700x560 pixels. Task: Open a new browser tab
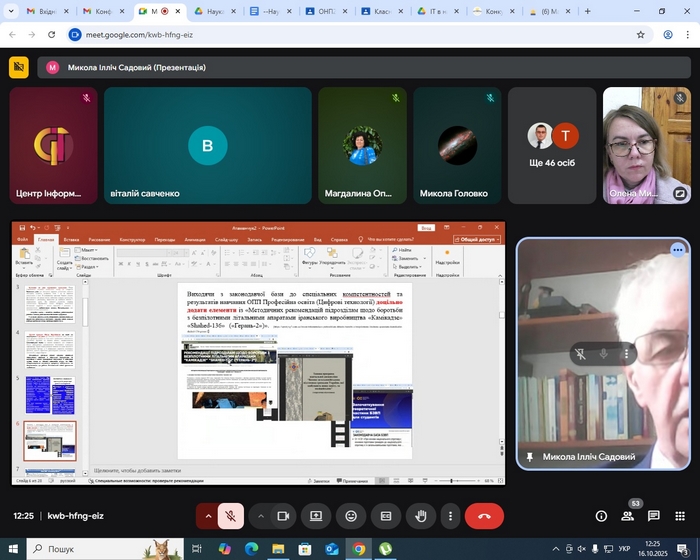tap(587, 11)
